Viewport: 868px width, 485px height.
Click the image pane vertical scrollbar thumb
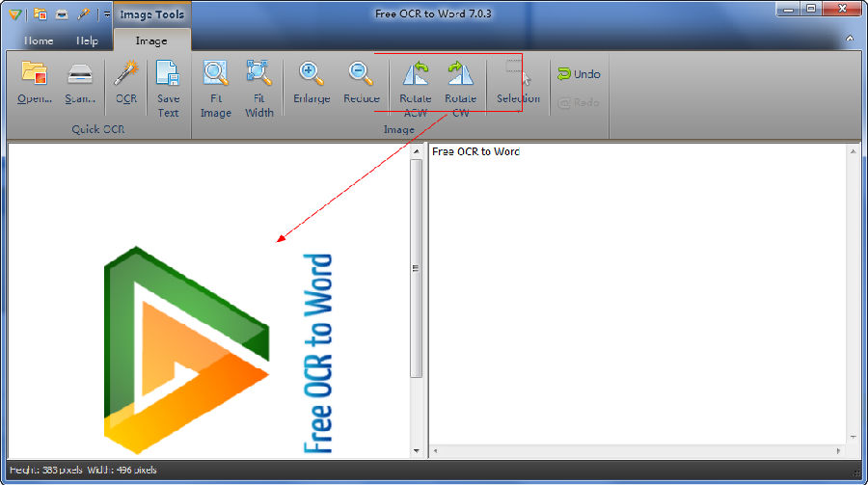click(417, 268)
